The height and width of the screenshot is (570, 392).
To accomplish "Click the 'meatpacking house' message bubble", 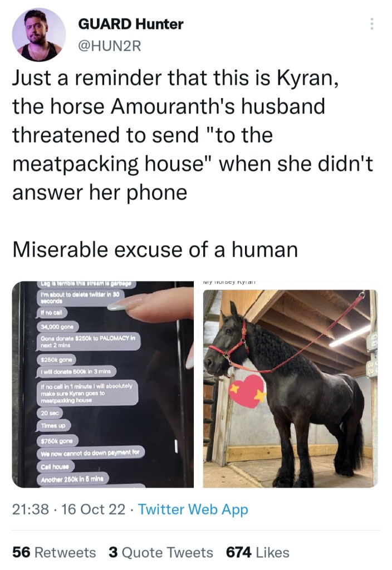I will pyautogui.click(x=87, y=393).
